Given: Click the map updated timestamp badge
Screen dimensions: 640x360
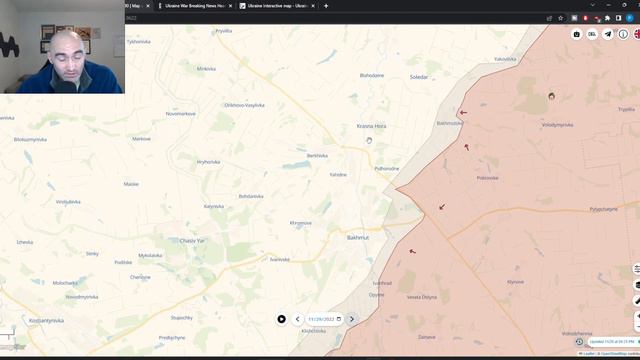Looking at the screenshot, I should click(613, 342).
